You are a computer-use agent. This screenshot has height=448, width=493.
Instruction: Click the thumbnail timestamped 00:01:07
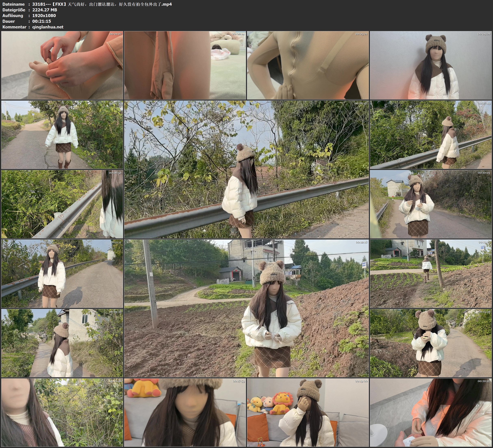pos(62,65)
